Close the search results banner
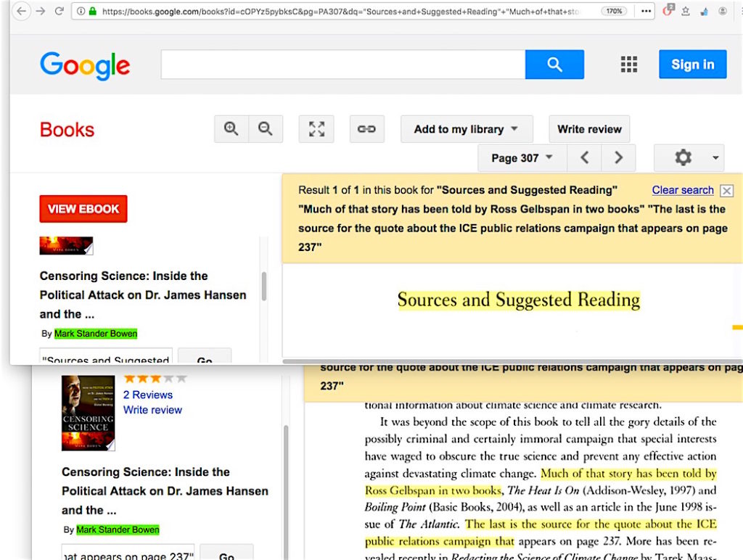Viewport: 743px width, 560px height. (726, 191)
